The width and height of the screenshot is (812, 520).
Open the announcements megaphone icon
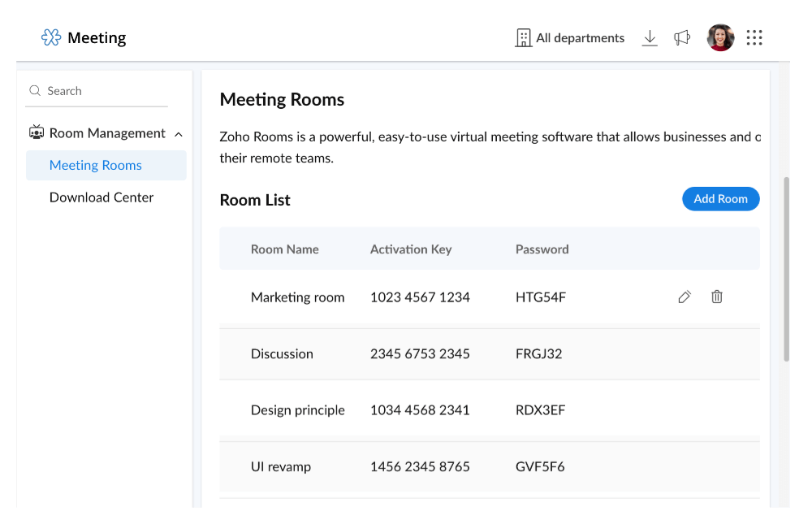pos(682,38)
